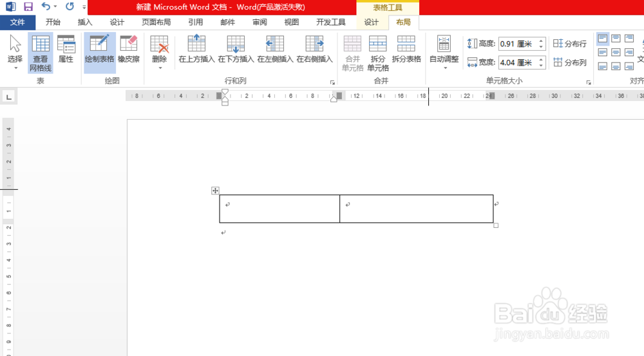644x356 pixels.
Task: Align cell text bottom right
Action: point(629,66)
